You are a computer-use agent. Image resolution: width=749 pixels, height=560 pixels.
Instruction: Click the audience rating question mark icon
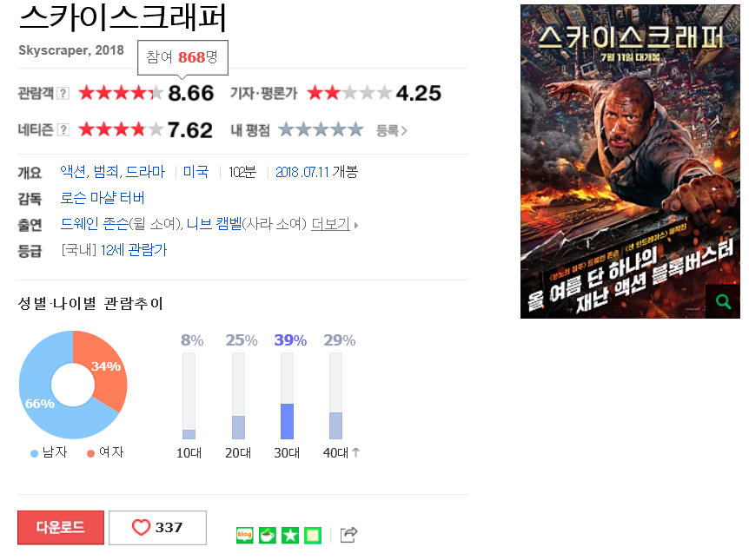pyautogui.click(x=63, y=93)
